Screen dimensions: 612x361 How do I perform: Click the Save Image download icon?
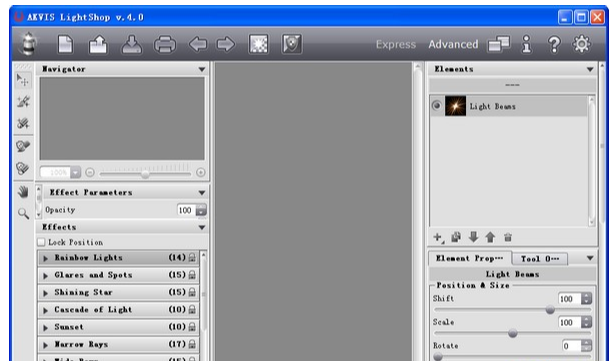point(132,44)
